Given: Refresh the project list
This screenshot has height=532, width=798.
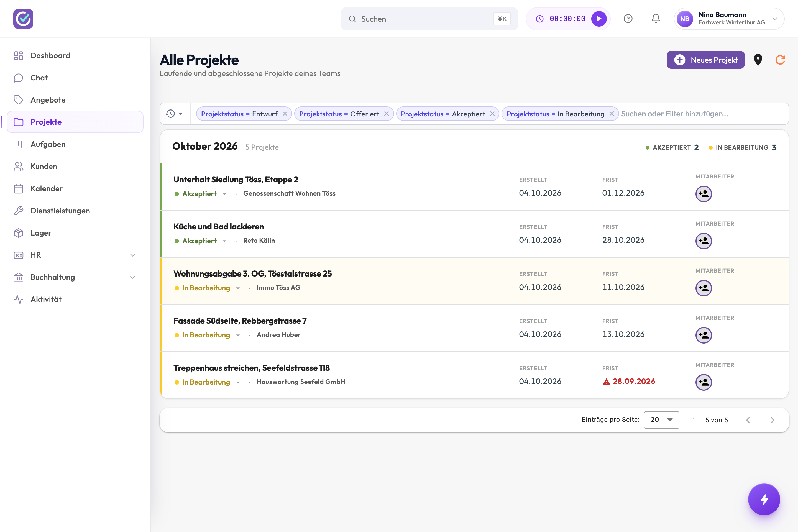Looking at the screenshot, I should pos(780,60).
